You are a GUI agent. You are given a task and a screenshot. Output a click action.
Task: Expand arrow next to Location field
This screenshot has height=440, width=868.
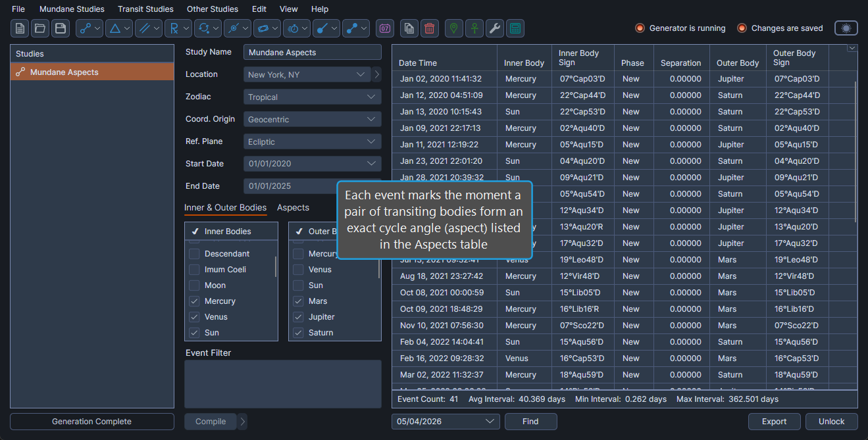point(377,74)
